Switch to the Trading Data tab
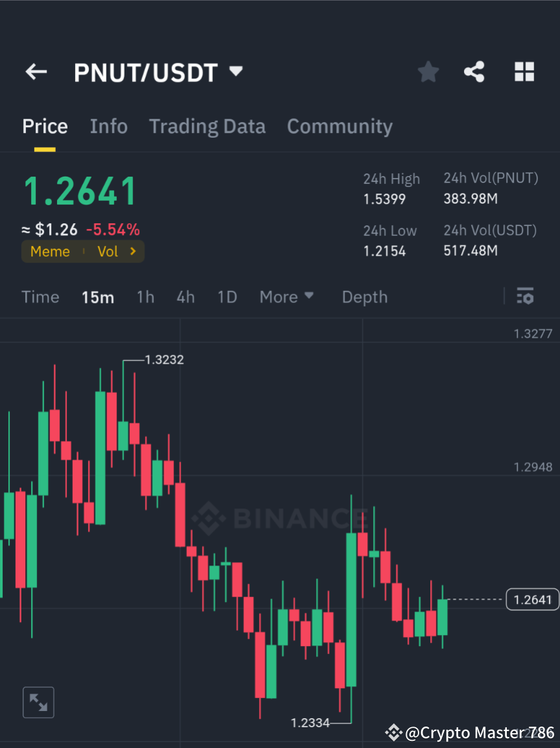The image size is (560, 748). pos(207,126)
